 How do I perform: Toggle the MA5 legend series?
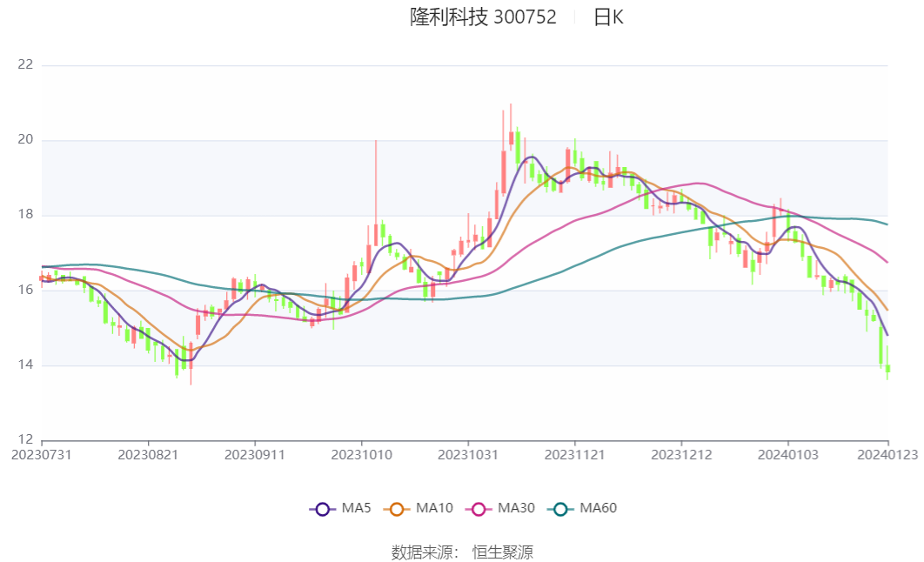pos(340,508)
